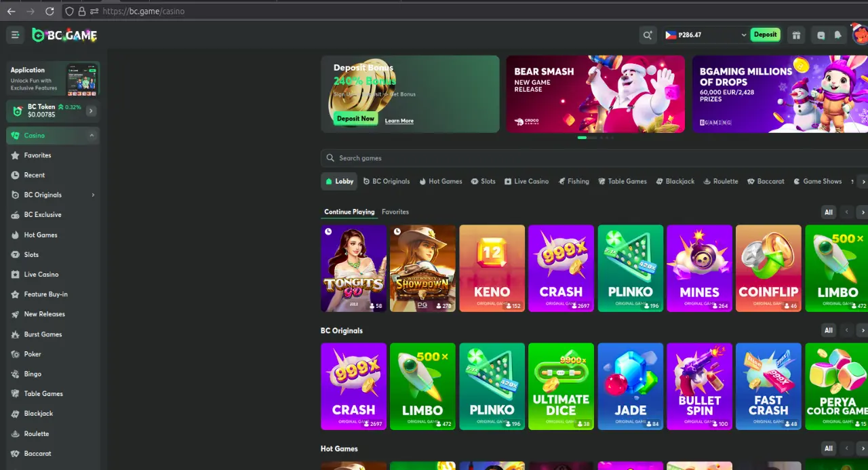Open Blackjack in the sidebar

click(53, 413)
